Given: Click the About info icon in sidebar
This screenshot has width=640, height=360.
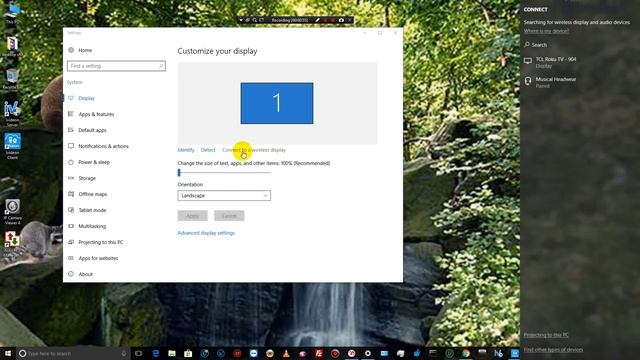Looking at the screenshot, I should click(71, 274).
